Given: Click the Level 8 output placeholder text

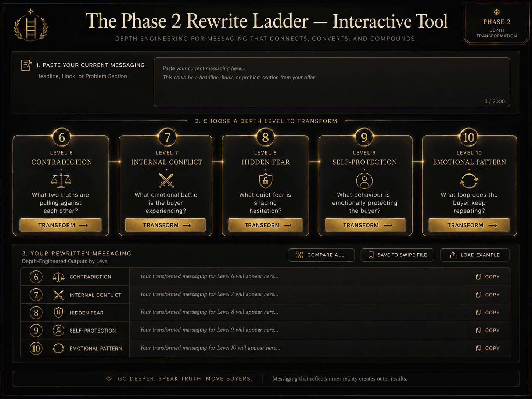Looking at the screenshot, I should pyautogui.click(x=209, y=312).
